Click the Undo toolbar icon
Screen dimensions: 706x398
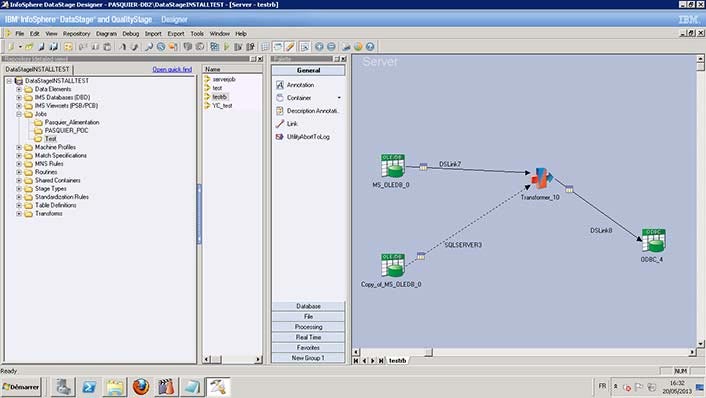point(122,46)
